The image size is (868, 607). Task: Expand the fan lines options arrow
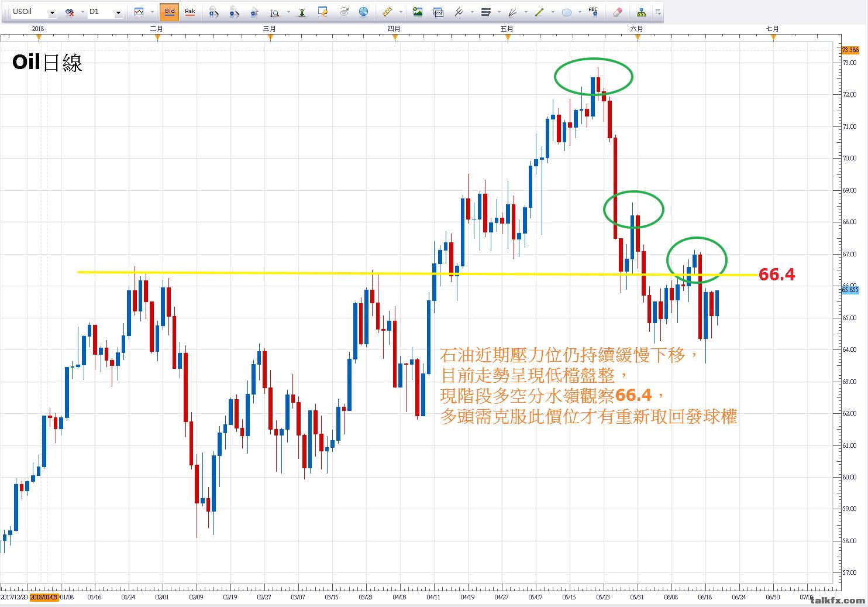tap(526, 12)
